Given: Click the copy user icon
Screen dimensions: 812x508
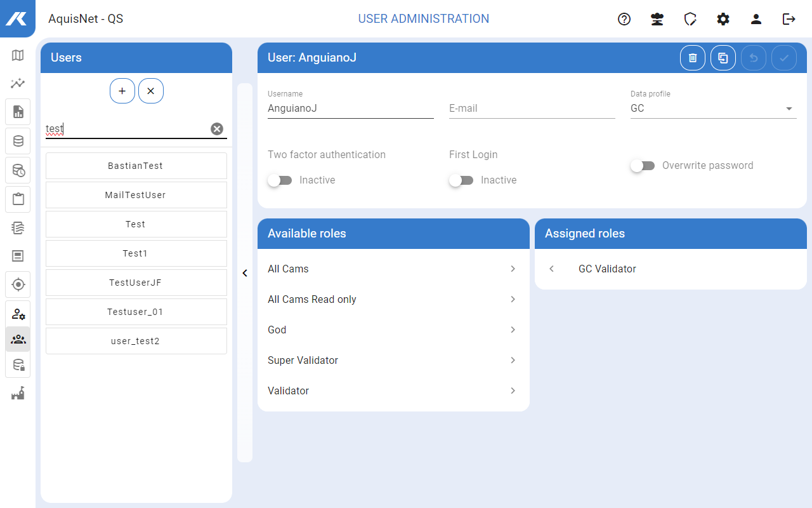Looking at the screenshot, I should pyautogui.click(x=723, y=58).
